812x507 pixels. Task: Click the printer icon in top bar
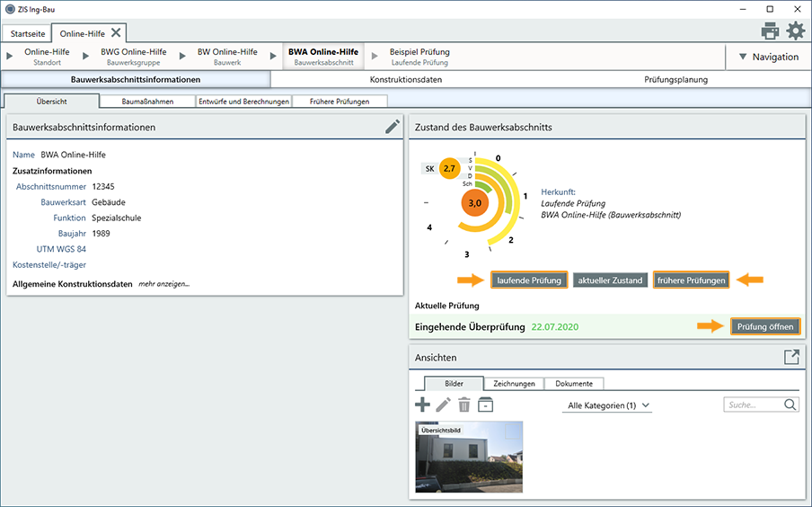pos(770,31)
